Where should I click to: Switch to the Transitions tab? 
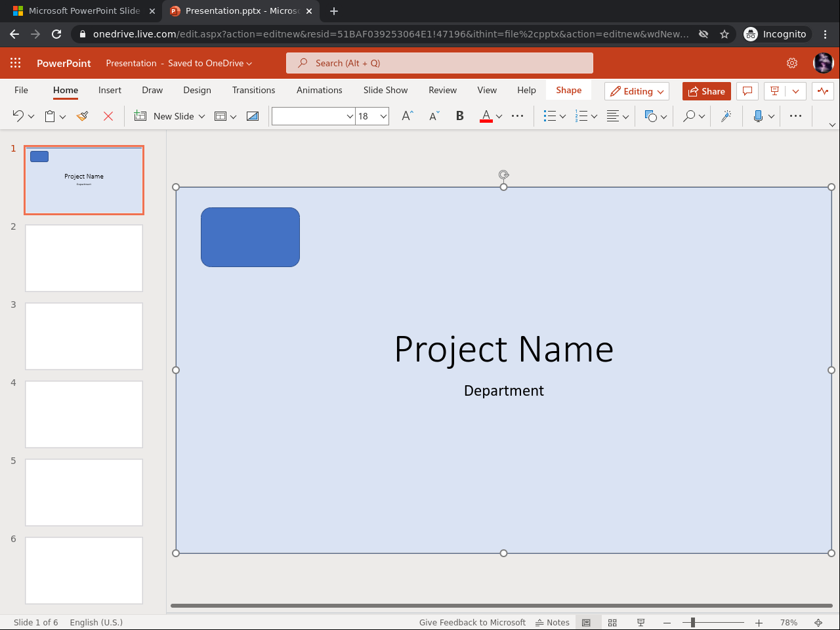(253, 90)
